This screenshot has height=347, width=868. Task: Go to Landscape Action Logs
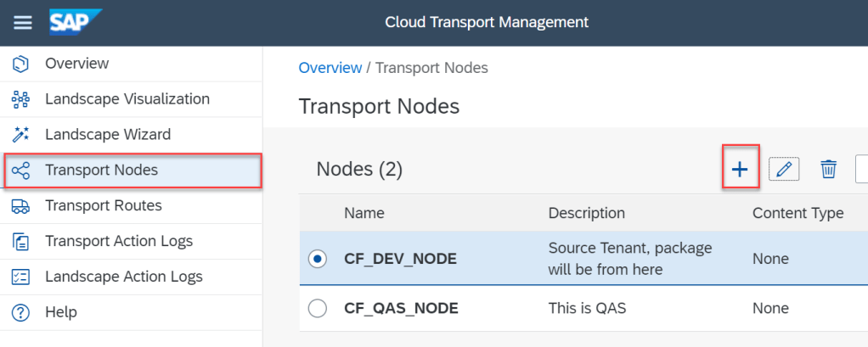coord(124,277)
